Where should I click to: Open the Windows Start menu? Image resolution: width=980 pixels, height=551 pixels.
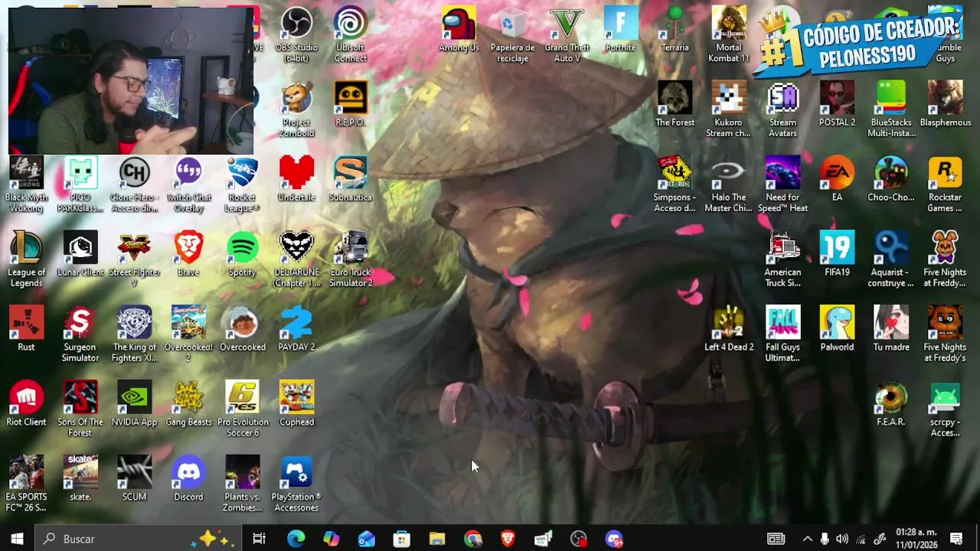click(x=17, y=539)
